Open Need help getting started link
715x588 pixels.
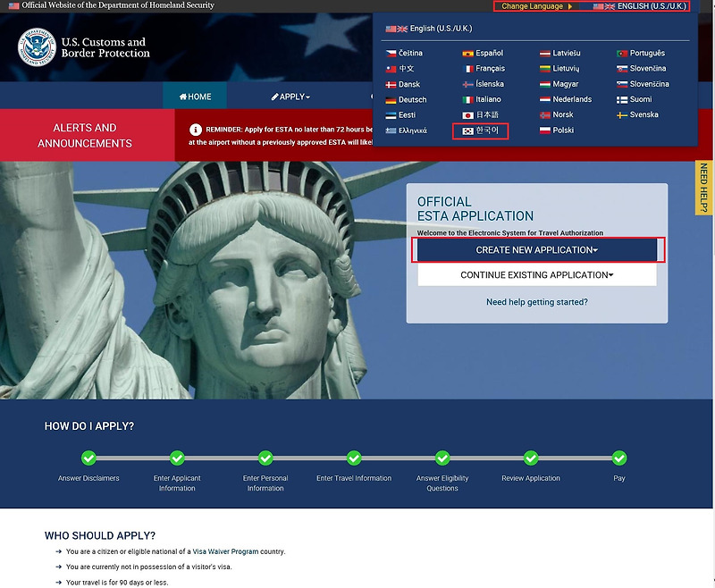[537, 302]
